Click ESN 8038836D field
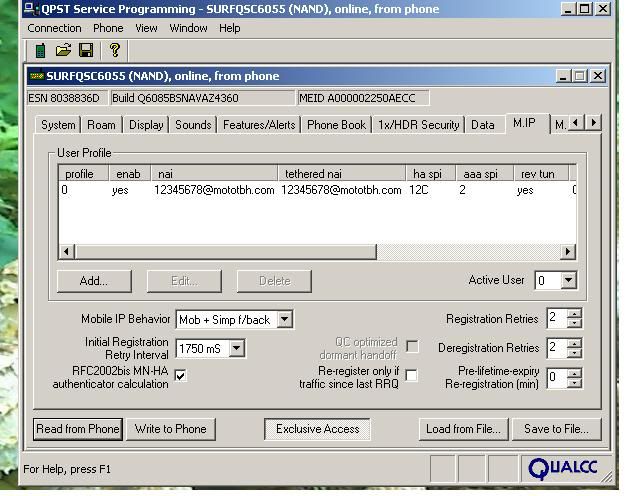The image size is (626, 496). click(x=67, y=98)
